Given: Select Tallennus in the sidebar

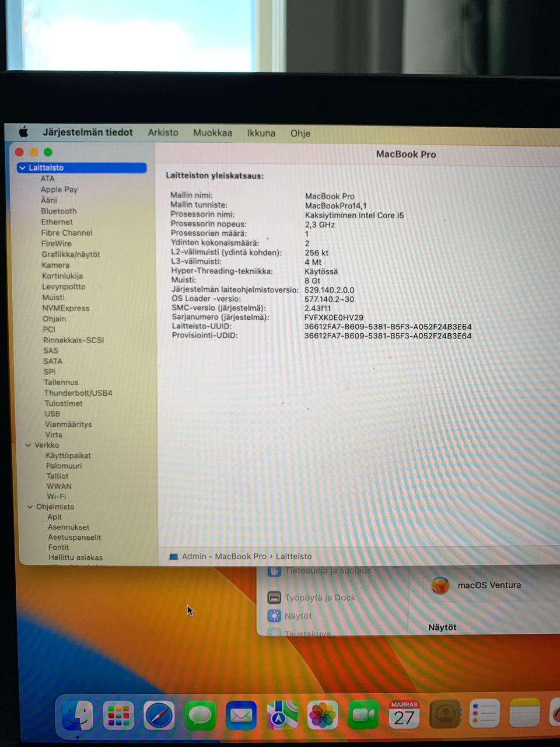Looking at the screenshot, I should tap(61, 382).
